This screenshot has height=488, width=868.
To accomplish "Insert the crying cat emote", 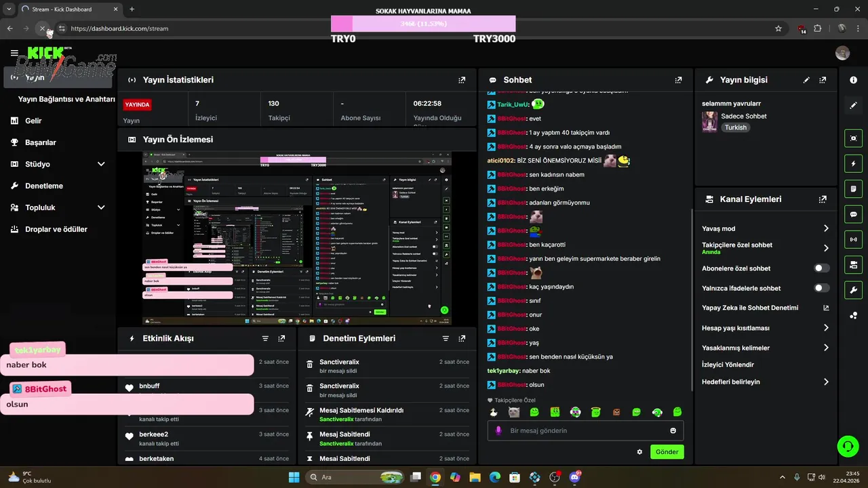I will (x=514, y=412).
